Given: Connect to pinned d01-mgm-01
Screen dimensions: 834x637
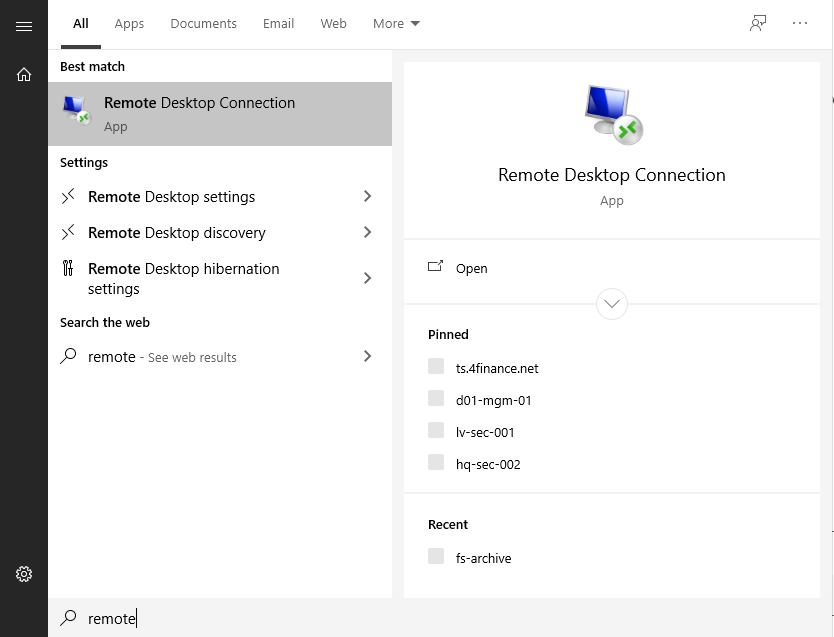Looking at the screenshot, I should (x=493, y=400).
